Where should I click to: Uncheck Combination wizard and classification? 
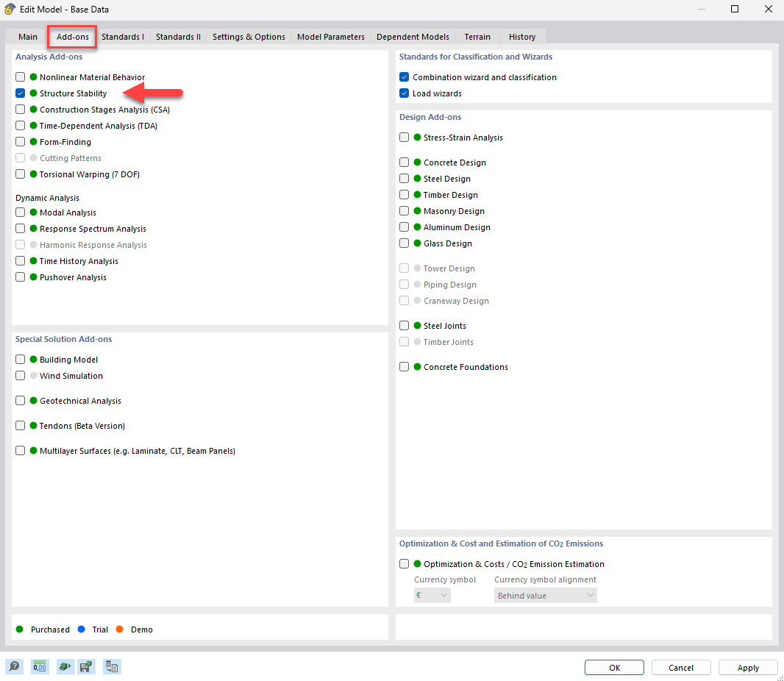(404, 77)
